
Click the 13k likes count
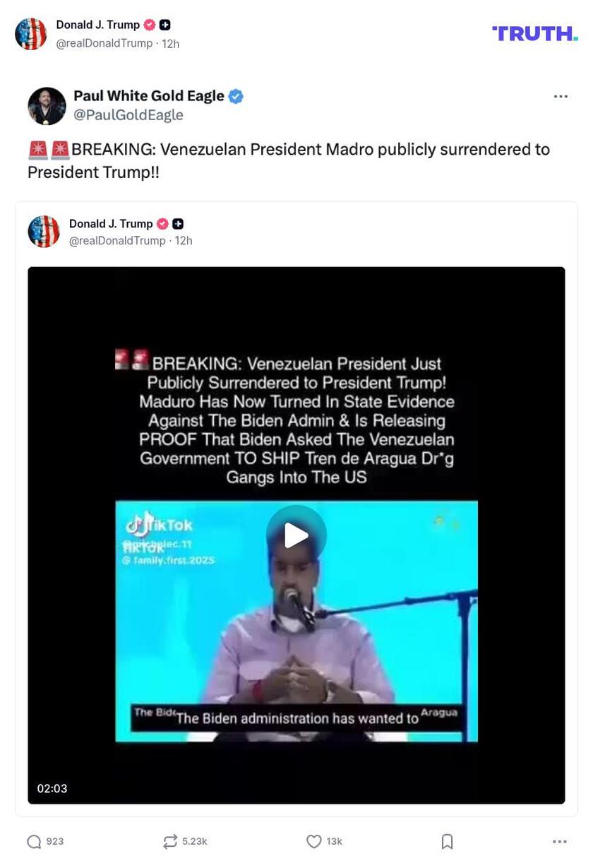[335, 841]
